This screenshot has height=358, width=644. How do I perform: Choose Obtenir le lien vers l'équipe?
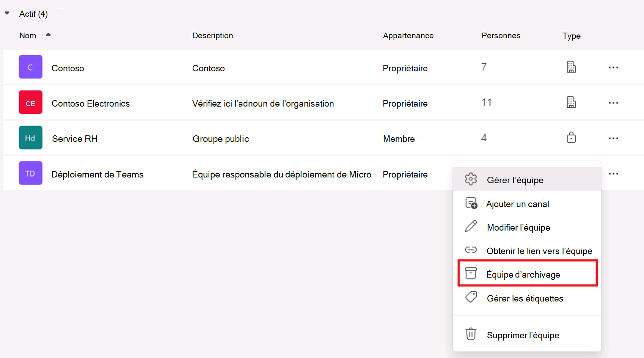click(x=527, y=251)
